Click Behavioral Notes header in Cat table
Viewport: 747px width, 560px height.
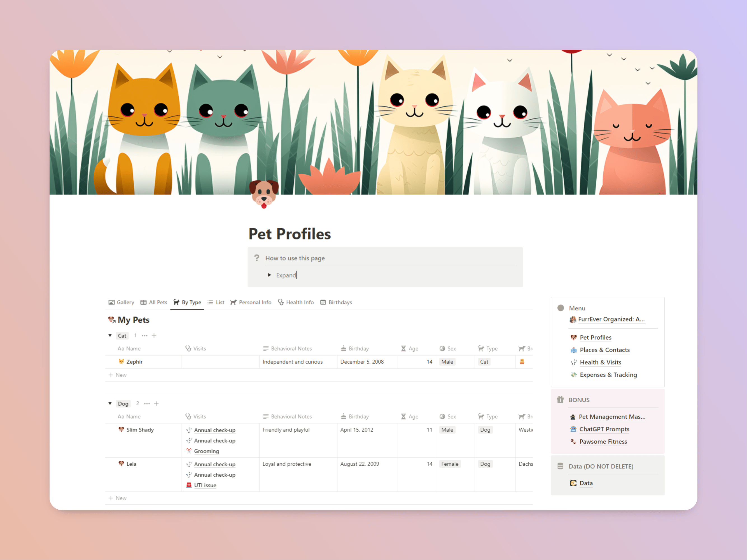[x=287, y=349]
